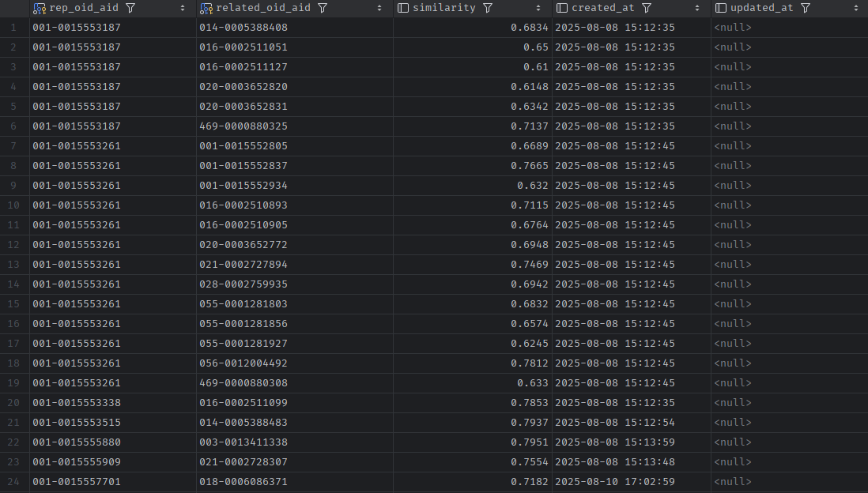Select the related_oid_aid column header
Image resolution: width=868 pixels, height=493 pixels.
click(295, 9)
